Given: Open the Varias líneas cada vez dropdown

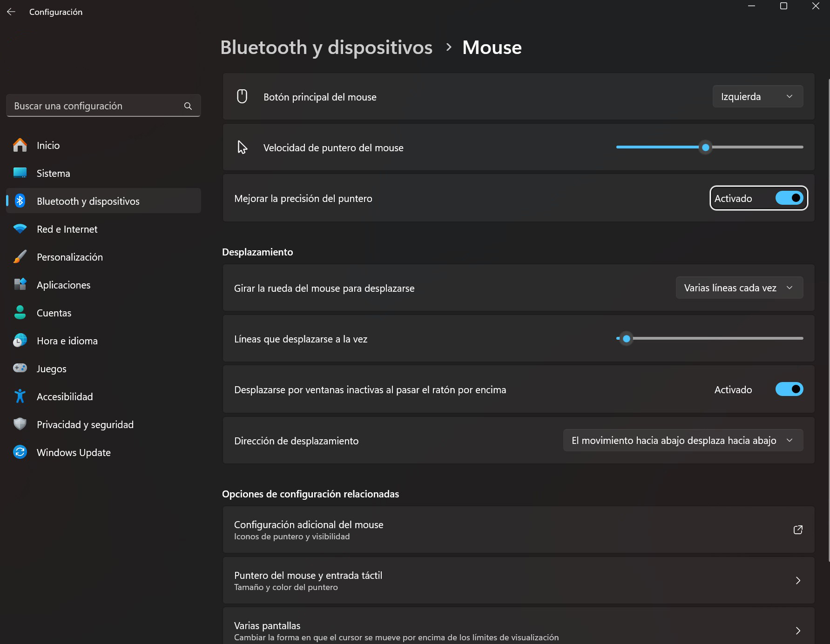Looking at the screenshot, I should click(739, 288).
